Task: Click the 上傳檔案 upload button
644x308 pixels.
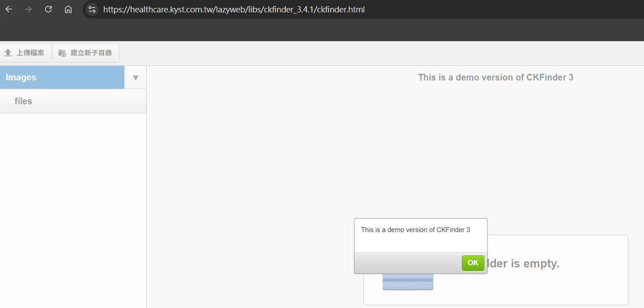Action: [25, 53]
